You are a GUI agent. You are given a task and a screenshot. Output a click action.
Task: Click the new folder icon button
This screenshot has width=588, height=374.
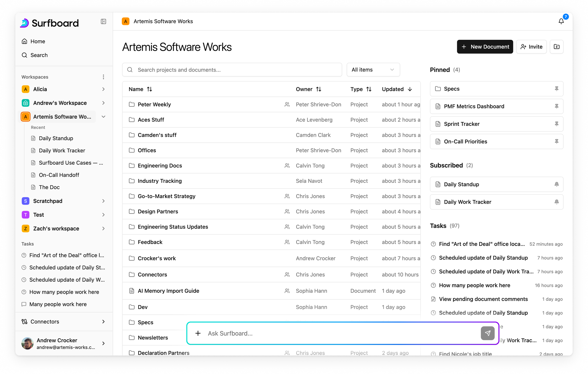(x=556, y=47)
